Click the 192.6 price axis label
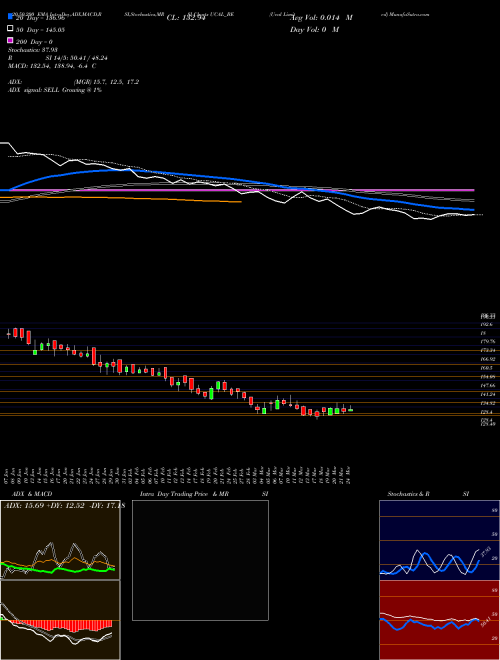The height and width of the screenshot is (660, 500). point(488,325)
